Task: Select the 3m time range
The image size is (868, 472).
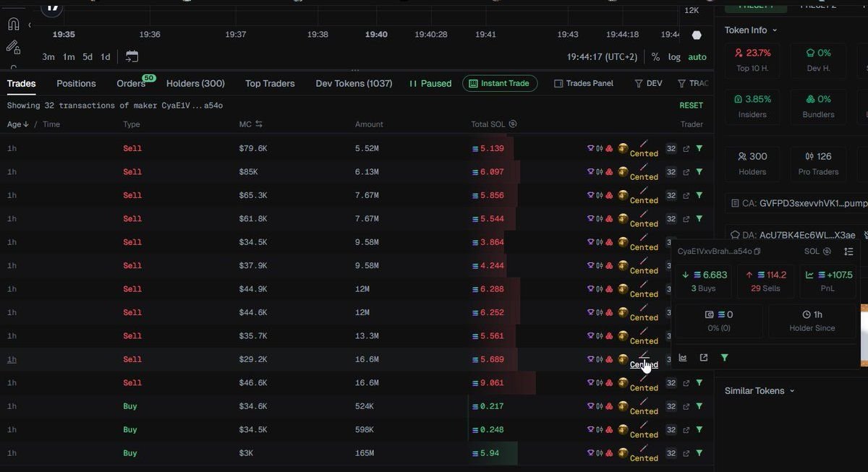Action: point(48,57)
